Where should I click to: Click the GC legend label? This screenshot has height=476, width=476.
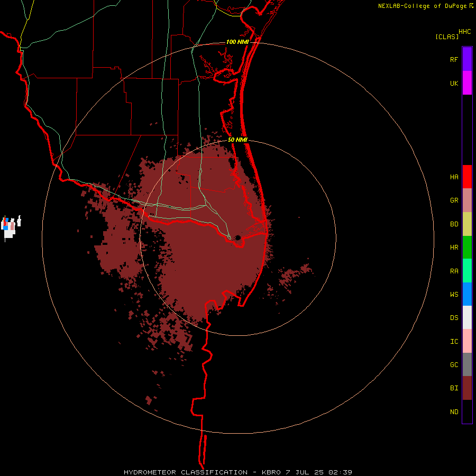[x=454, y=365]
